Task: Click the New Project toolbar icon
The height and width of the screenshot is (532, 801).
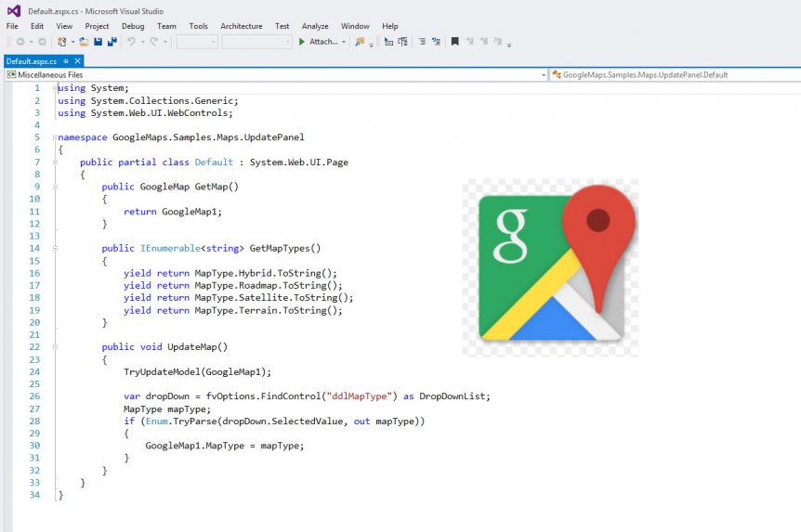Action: pos(62,42)
